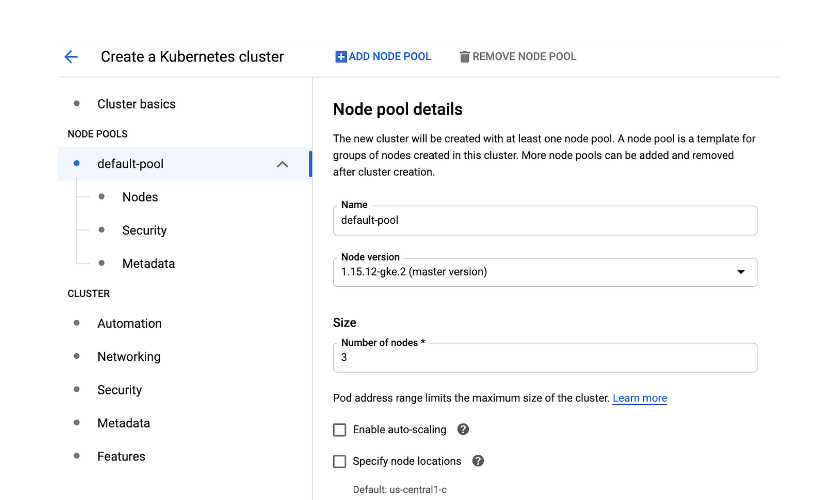Collapse the default-pool chevron
836x500 pixels.
282,164
